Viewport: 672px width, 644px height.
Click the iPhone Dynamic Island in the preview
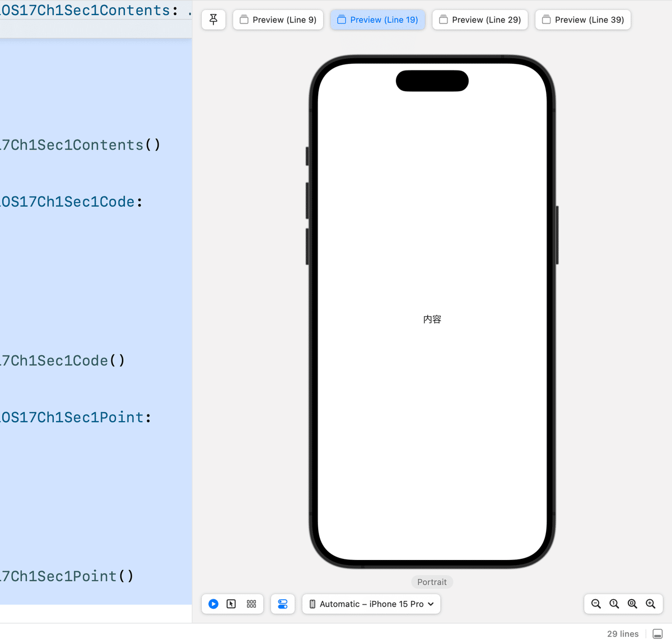432,81
